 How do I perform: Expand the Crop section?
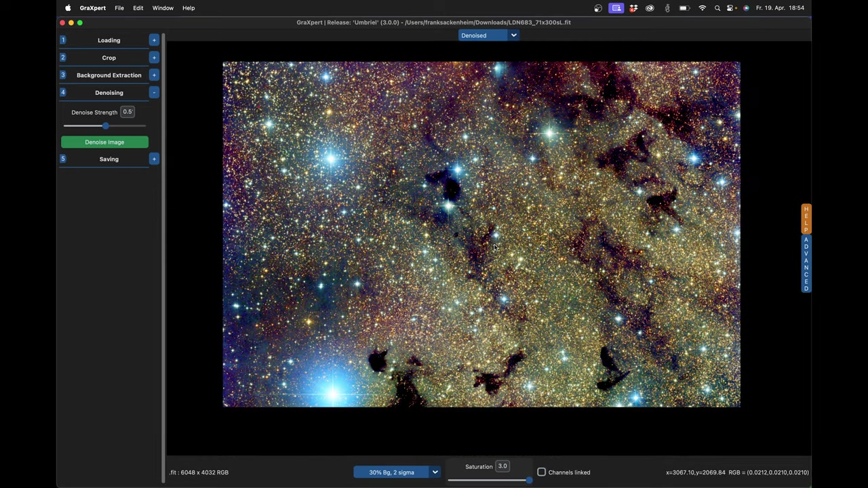click(154, 58)
